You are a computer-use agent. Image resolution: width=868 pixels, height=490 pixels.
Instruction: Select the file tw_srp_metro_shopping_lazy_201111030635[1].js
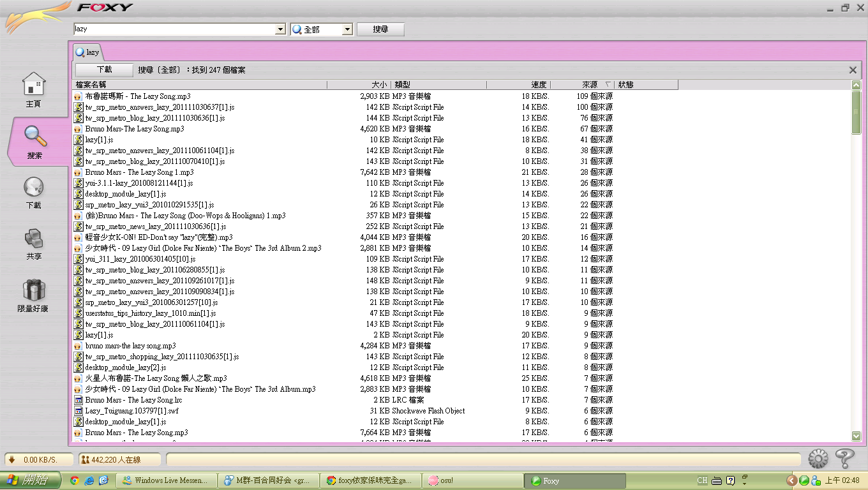(162, 357)
